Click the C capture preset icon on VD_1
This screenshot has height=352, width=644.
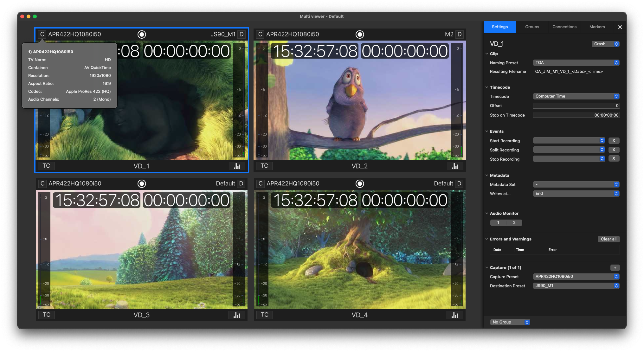[x=42, y=34]
